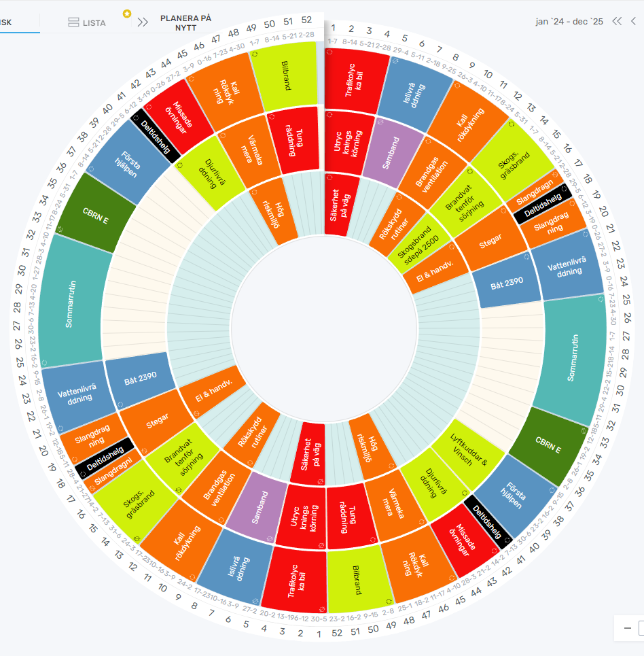The height and width of the screenshot is (656, 644).
Task: Zoom out with the minus button
Action: pos(627,628)
